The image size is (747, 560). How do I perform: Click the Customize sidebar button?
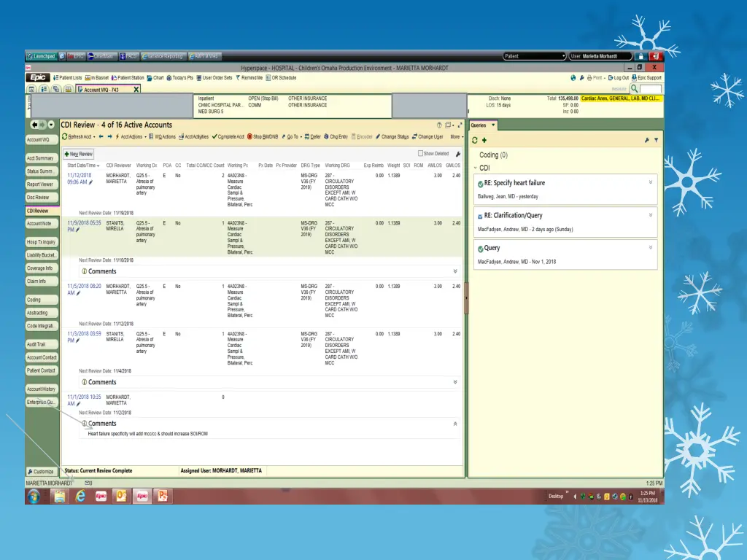point(42,472)
